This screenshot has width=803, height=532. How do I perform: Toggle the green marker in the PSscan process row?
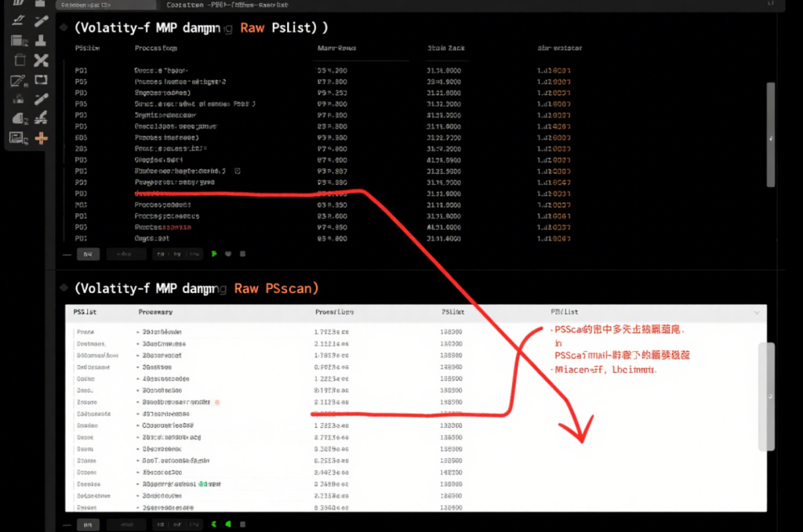(201, 484)
